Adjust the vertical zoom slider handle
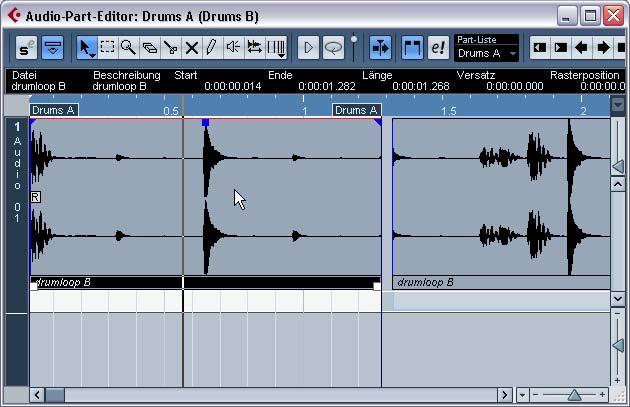Viewport: 630px width, 407px height. 618,346
